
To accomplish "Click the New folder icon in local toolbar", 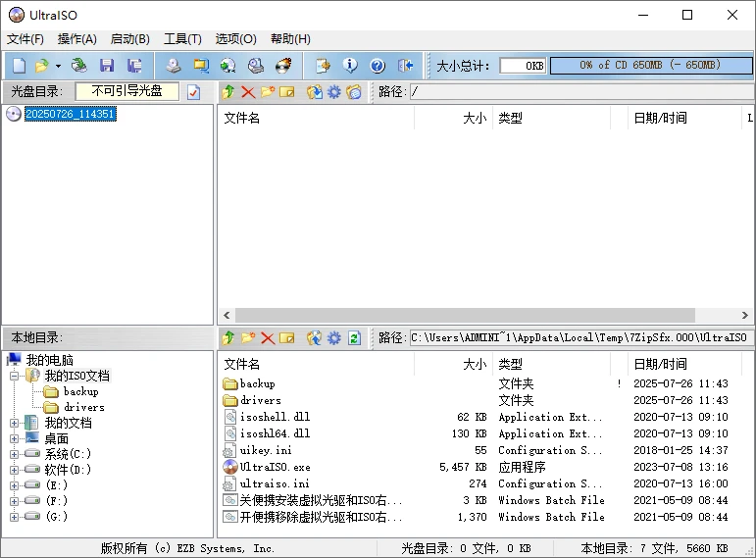I will [248, 338].
